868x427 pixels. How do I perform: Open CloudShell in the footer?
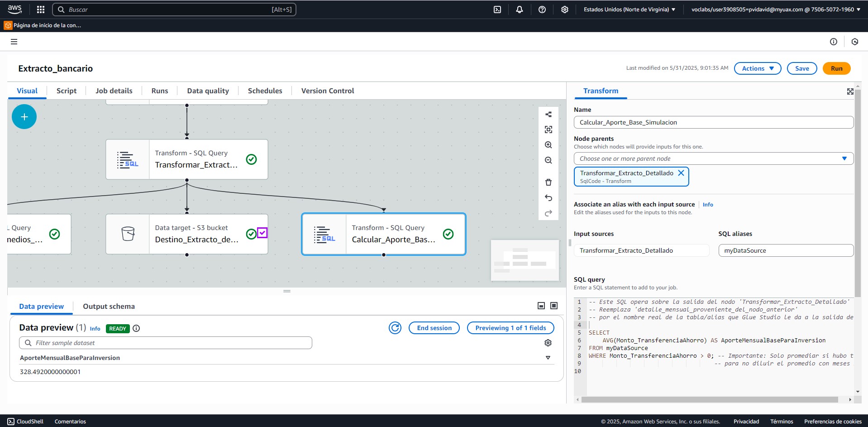point(25,422)
